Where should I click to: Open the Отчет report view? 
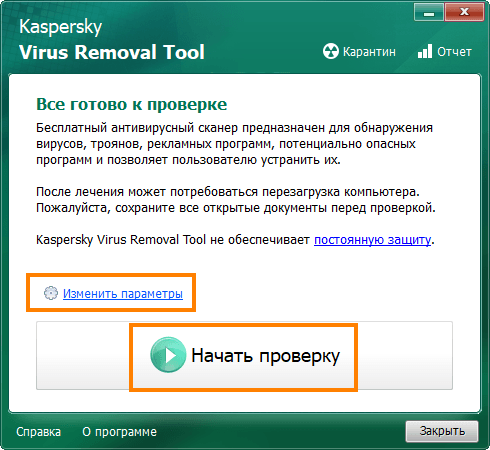445,52
